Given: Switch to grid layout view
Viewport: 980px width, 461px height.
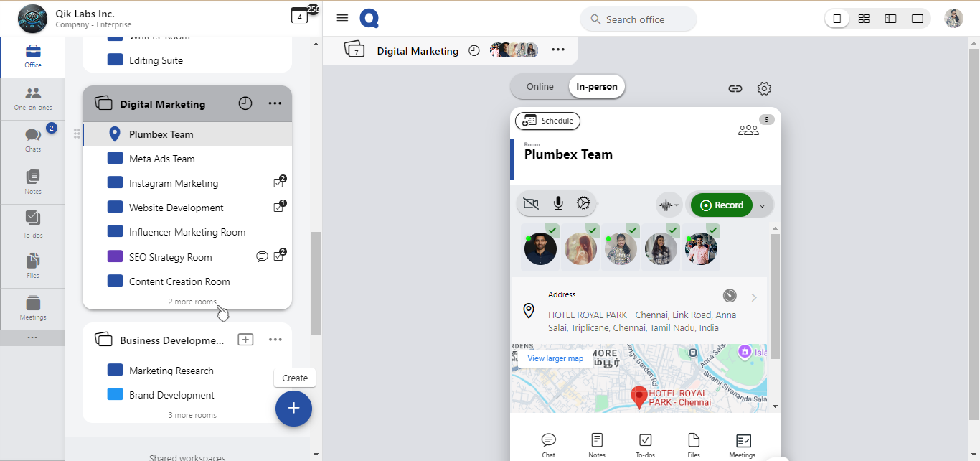Looking at the screenshot, I should click(x=864, y=19).
